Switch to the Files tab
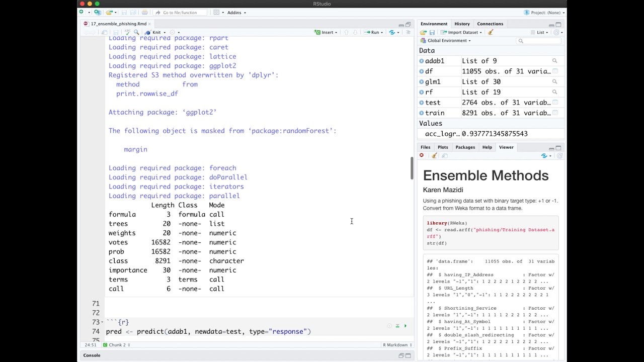 (425, 147)
